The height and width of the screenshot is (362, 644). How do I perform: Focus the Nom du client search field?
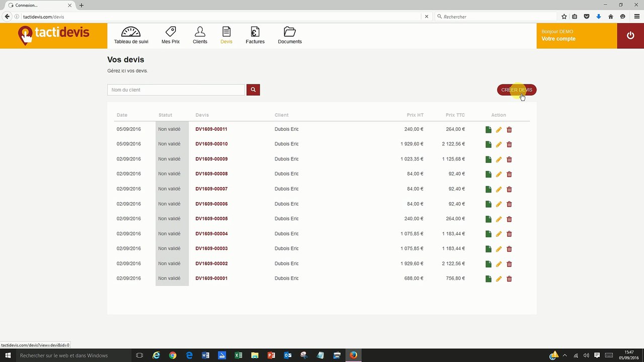[x=176, y=90]
